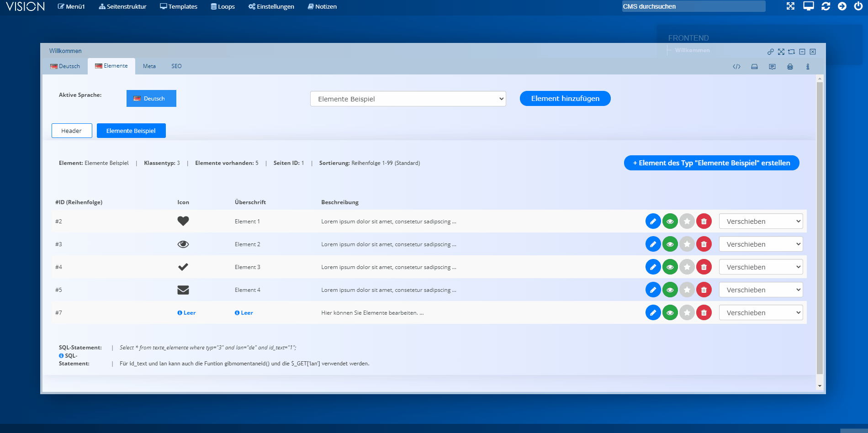The width and height of the screenshot is (868, 433).
Task: Click the info icon in panel toolbar
Action: click(808, 67)
